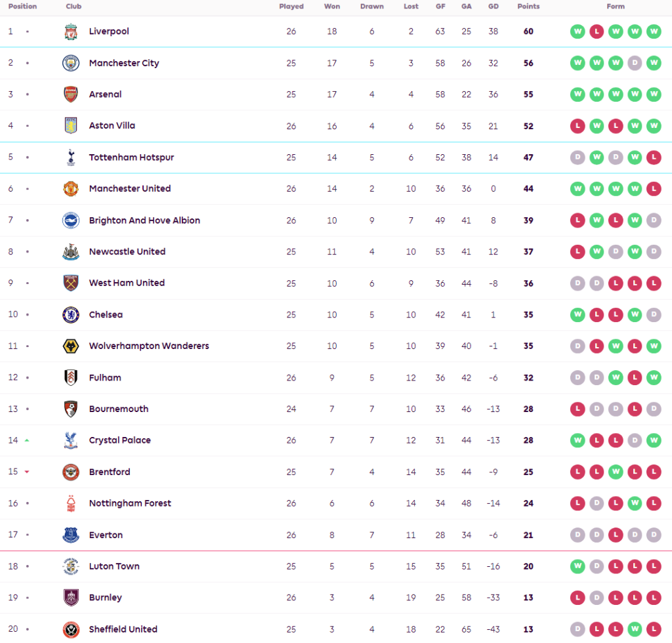Click the Newcastle United club badge
Viewport: 672px width, 643px height.
tap(71, 252)
